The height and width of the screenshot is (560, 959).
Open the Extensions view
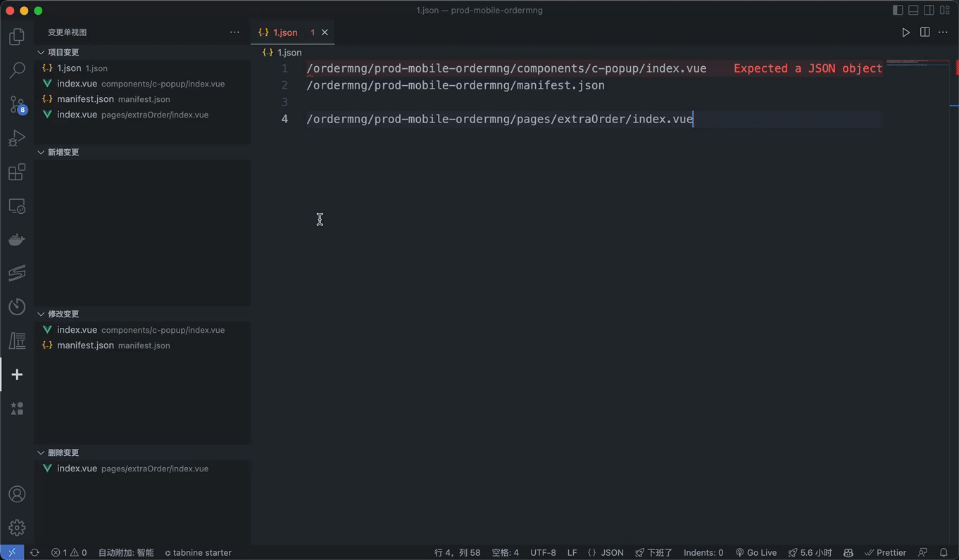coord(17,172)
